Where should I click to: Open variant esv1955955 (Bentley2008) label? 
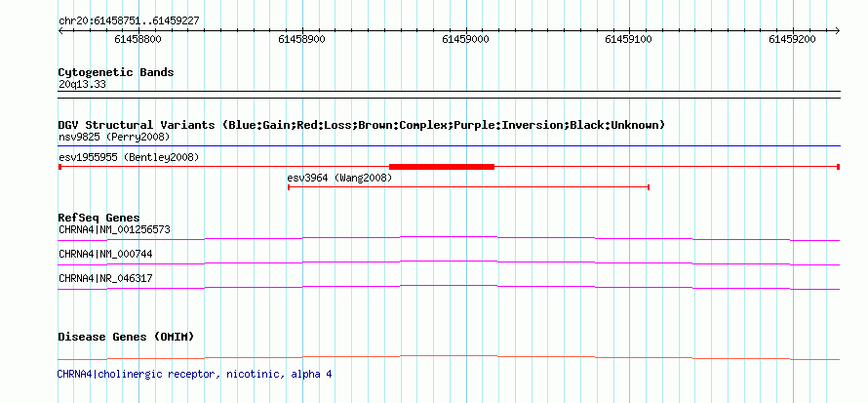pyautogui.click(x=129, y=158)
